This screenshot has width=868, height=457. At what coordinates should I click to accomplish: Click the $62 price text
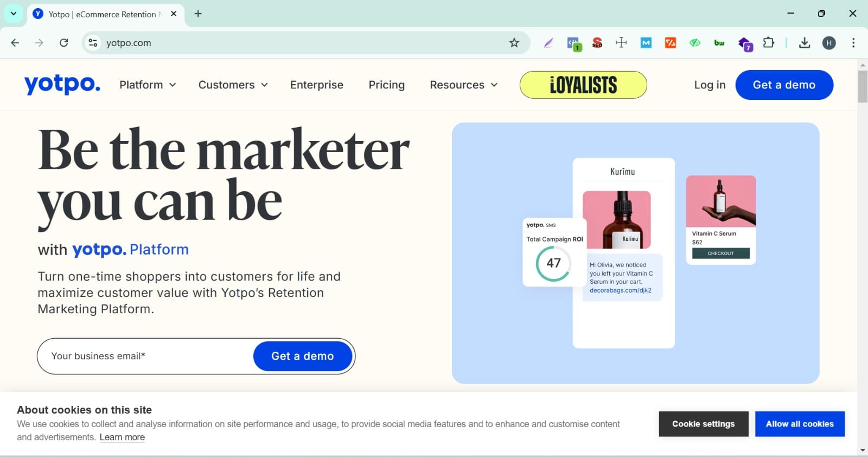[697, 243]
